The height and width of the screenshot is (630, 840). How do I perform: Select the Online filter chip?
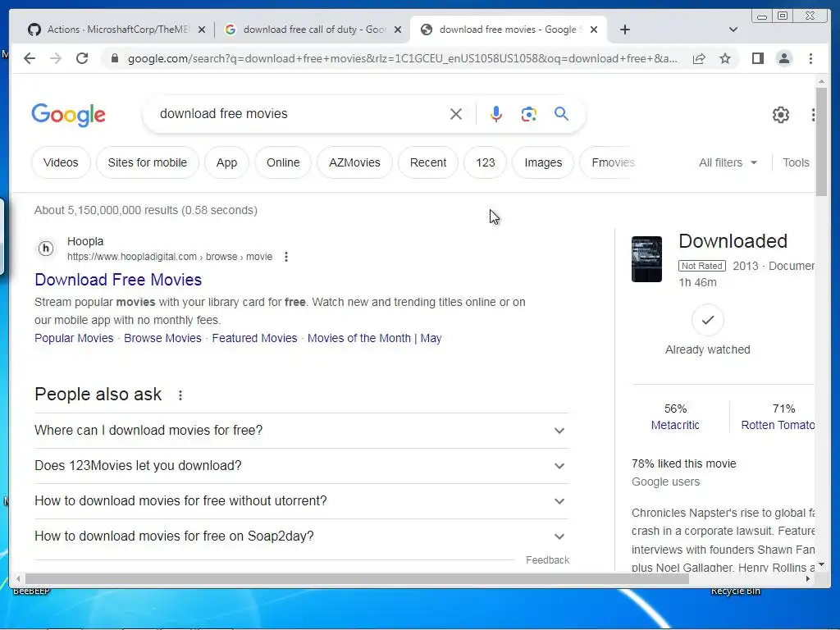[283, 162]
